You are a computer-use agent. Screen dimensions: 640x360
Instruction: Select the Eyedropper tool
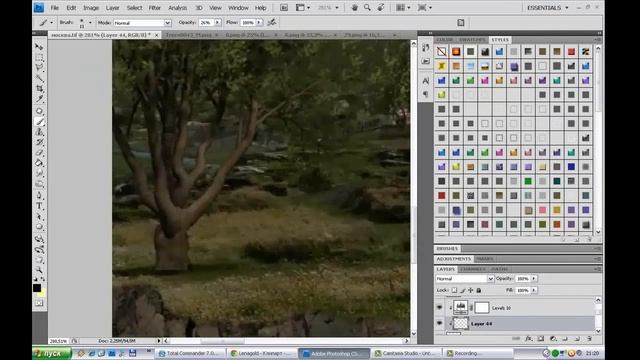[39, 99]
